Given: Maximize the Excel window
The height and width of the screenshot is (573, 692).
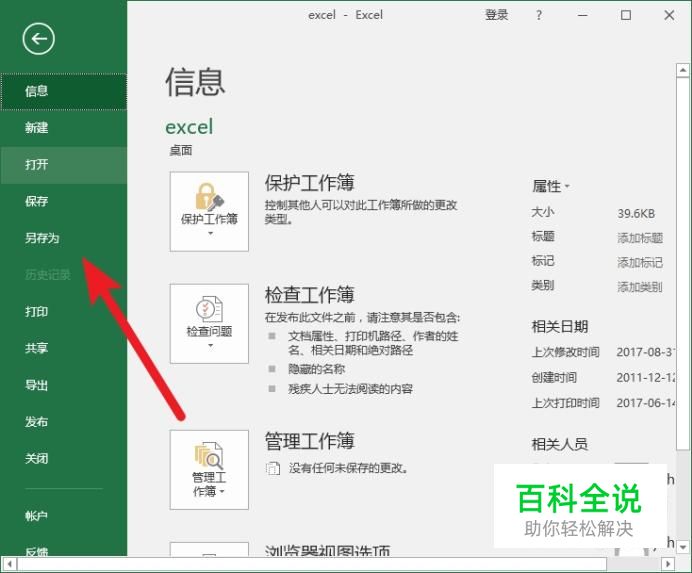Looking at the screenshot, I should point(626,15).
